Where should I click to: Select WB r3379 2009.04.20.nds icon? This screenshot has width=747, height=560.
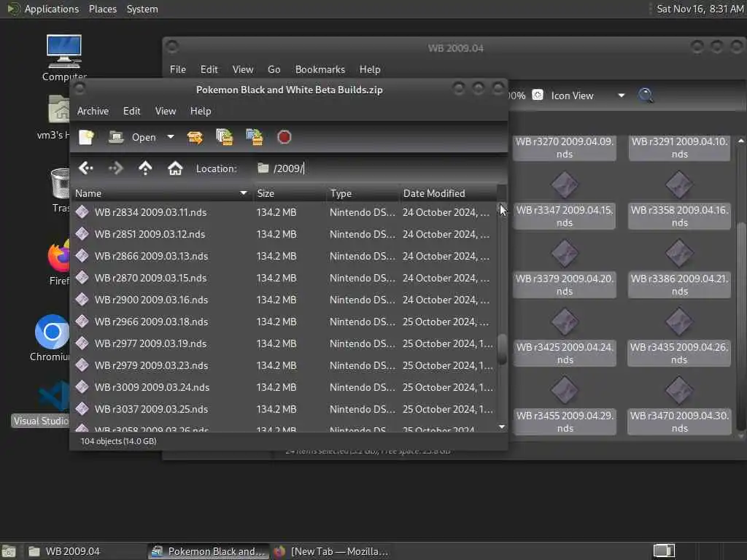click(x=565, y=254)
